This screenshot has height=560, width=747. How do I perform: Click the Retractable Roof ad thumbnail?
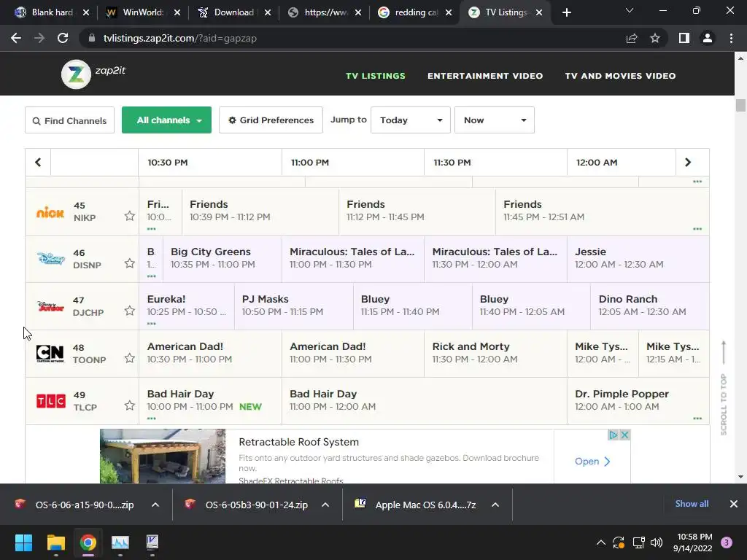[x=163, y=456]
